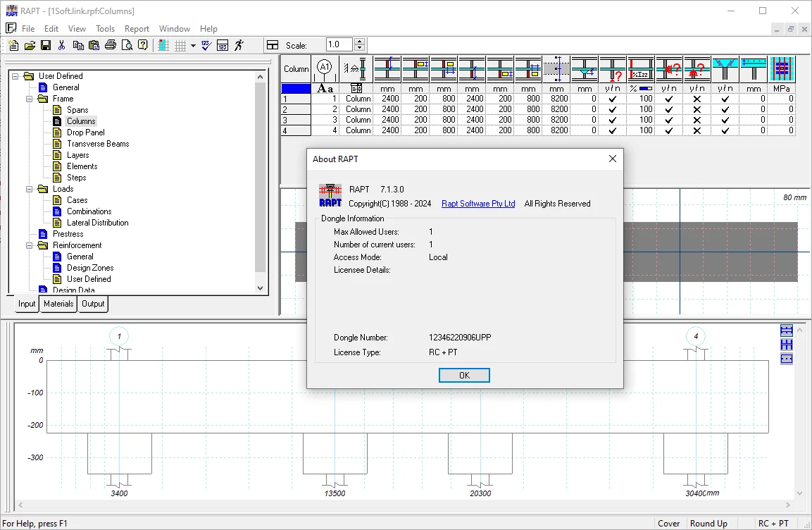
Task: Click the column capital header icon
Action: [x=585, y=69]
